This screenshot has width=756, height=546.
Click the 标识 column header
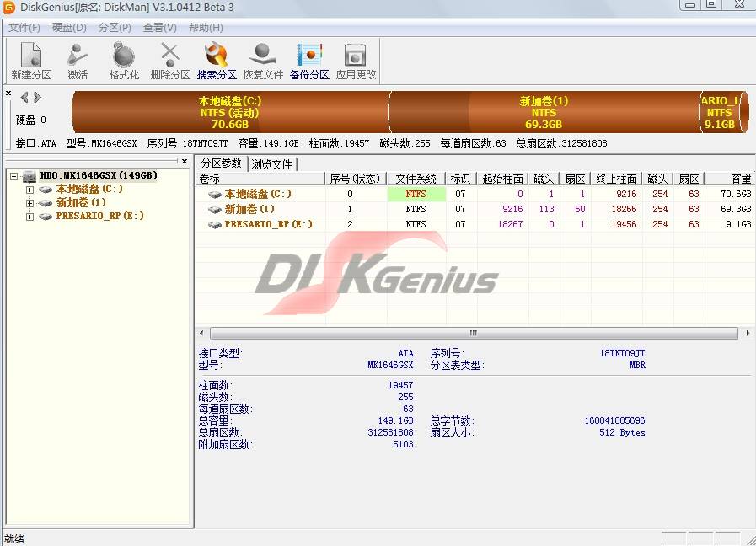460,179
